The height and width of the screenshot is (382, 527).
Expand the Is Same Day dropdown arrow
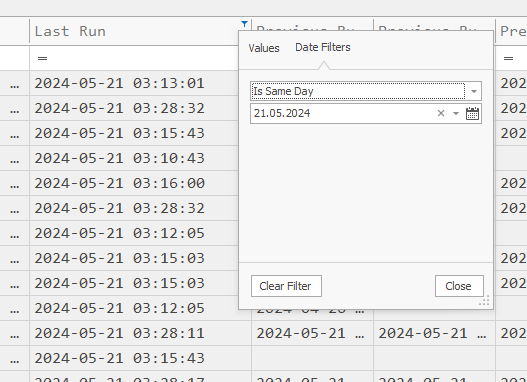tap(474, 91)
